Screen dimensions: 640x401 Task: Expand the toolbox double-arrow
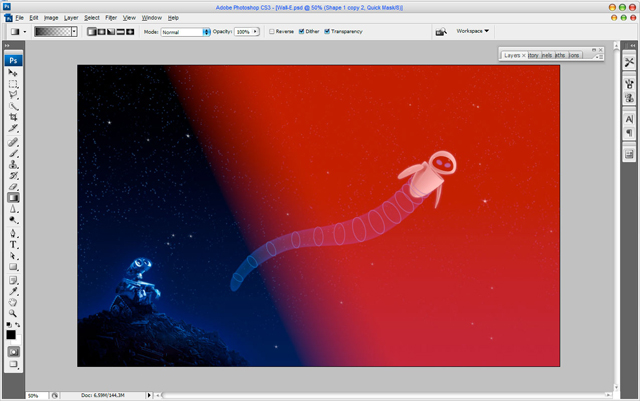point(7,46)
